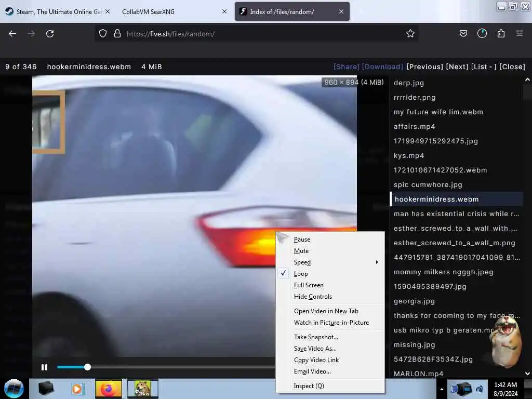Close the CollabVM SearXNG tab
This screenshot has height=399, width=532.
(x=224, y=11)
